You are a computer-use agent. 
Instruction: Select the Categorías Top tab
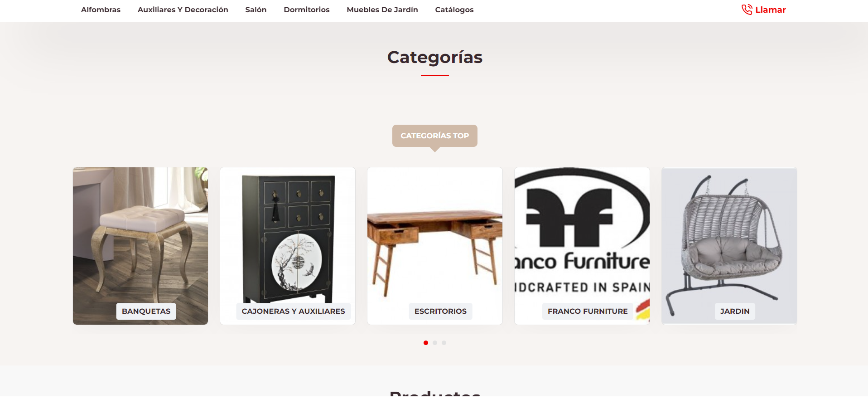point(435,136)
